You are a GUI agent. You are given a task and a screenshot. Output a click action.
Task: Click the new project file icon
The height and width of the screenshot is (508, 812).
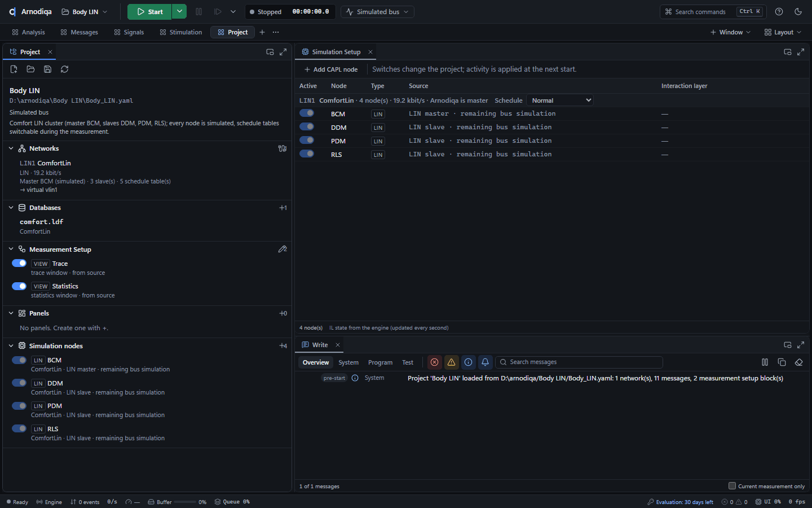pos(14,69)
